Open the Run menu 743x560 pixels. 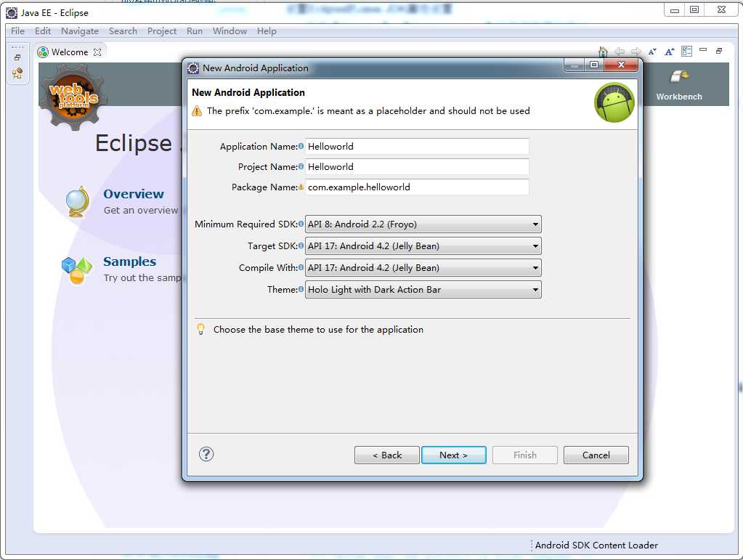[x=194, y=31]
